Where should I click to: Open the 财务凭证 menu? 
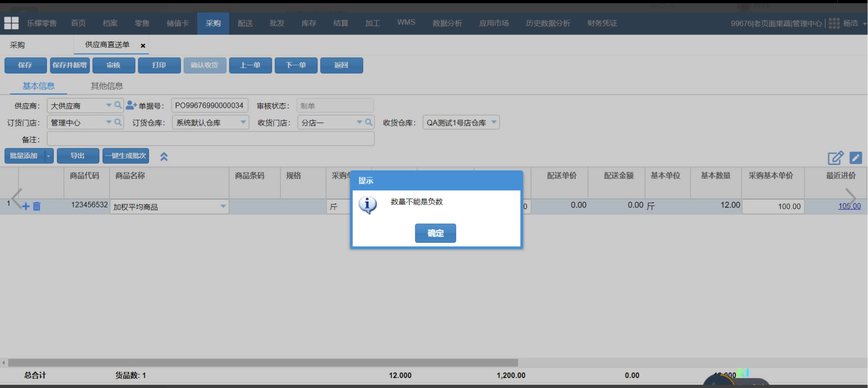[x=602, y=23]
